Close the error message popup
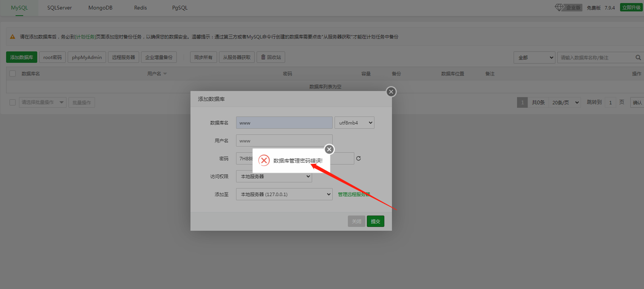Image resolution: width=644 pixels, height=289 pixels. (x=329, y=149)
